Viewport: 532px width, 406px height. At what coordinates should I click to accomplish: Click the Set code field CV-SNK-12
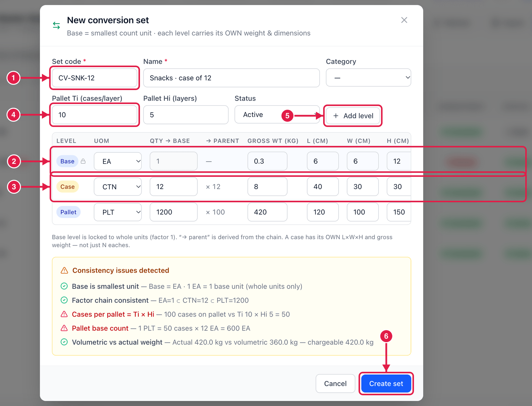tap(94, 78)
